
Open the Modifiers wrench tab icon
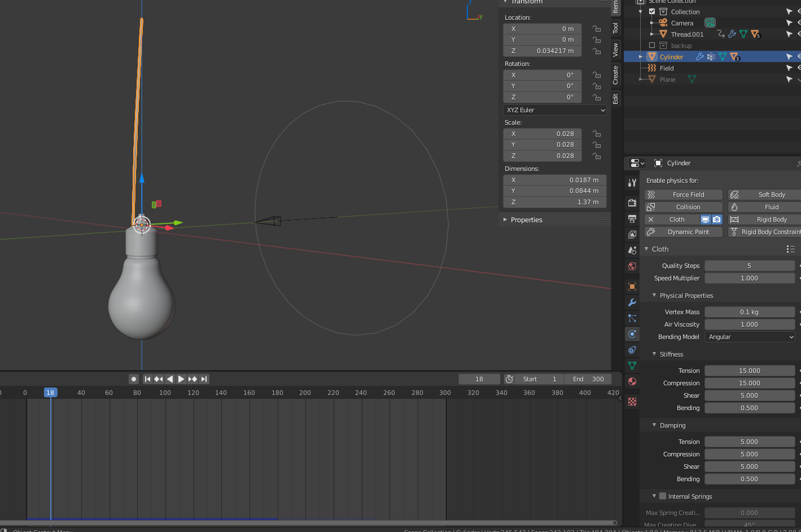(x=632, y=302)
